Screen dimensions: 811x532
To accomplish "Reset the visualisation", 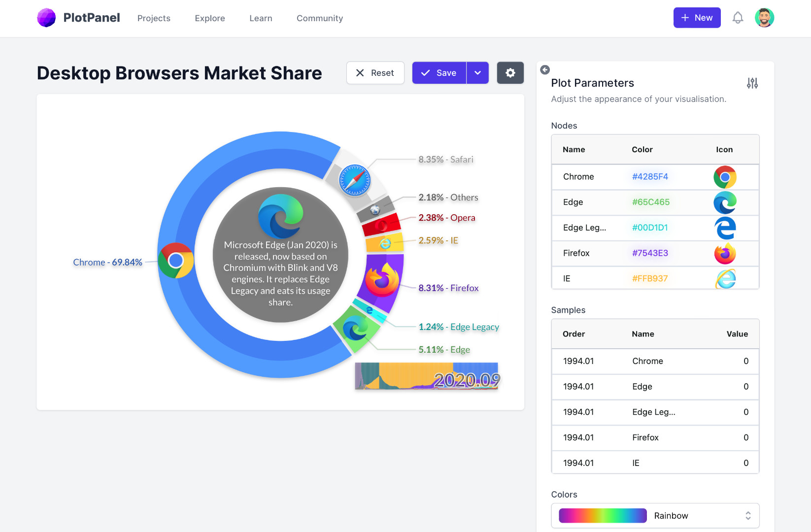I will (375, 72).
